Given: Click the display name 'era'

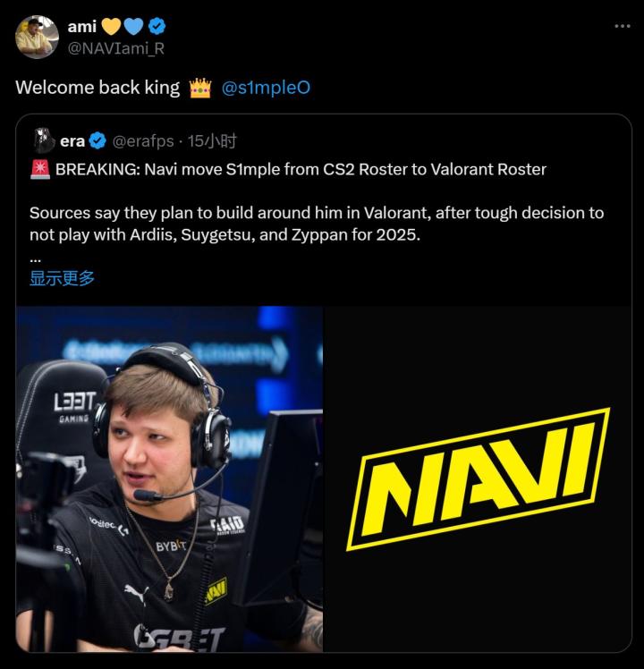Looking at the screenshot, I should pos(72,141).
